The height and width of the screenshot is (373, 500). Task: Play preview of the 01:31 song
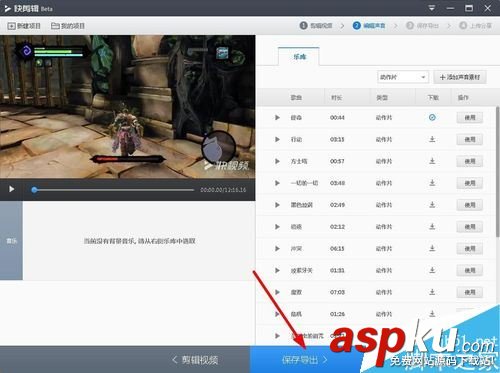(x=277, y=270)
